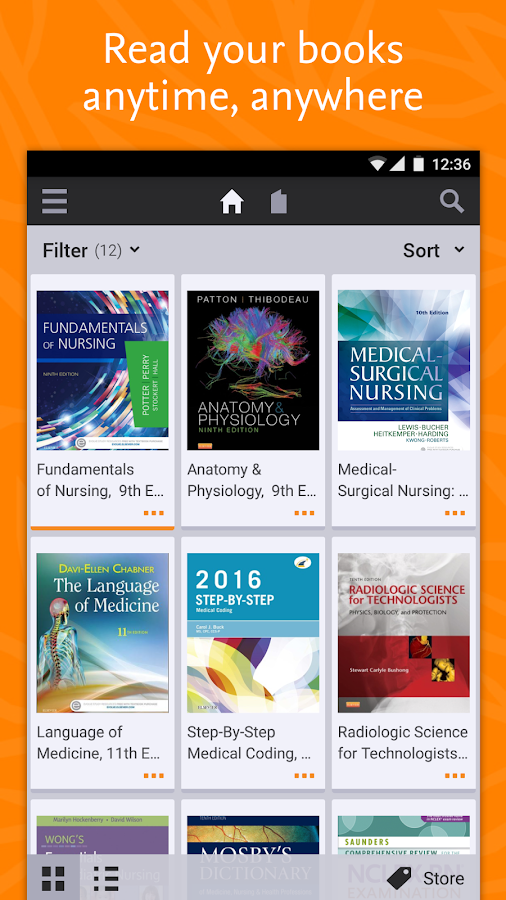This screenshot has height=900, width=506.
Task: Select Radiologic Science for Technologists title text
Action: [x=403, y=743]
